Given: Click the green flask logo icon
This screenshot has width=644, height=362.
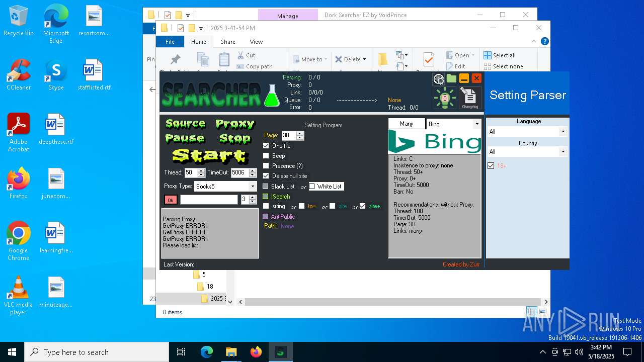Looking at the screenshot, I should pyautogui.click(x=272, y=95).
